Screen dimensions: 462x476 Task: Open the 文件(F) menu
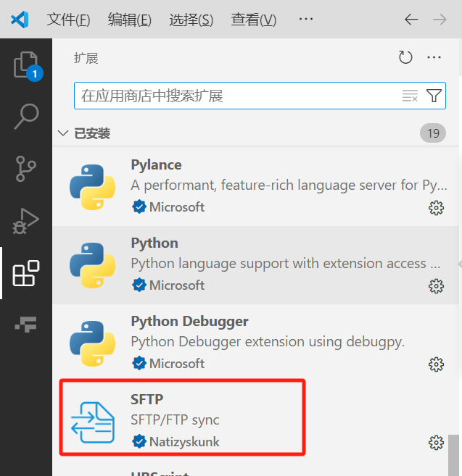click(x=68, y=20)
